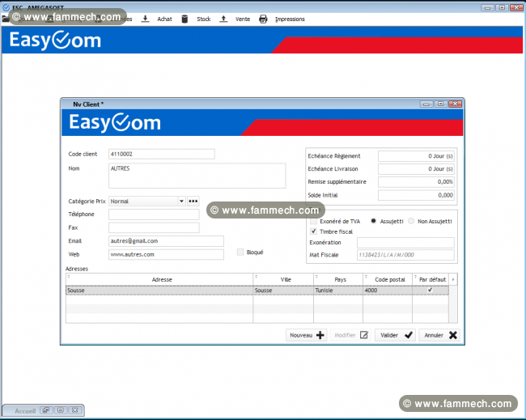The height and width of the screenshot is (420, 526).
Task: Restore the Accueil window
Action: (x=45, y=410)
